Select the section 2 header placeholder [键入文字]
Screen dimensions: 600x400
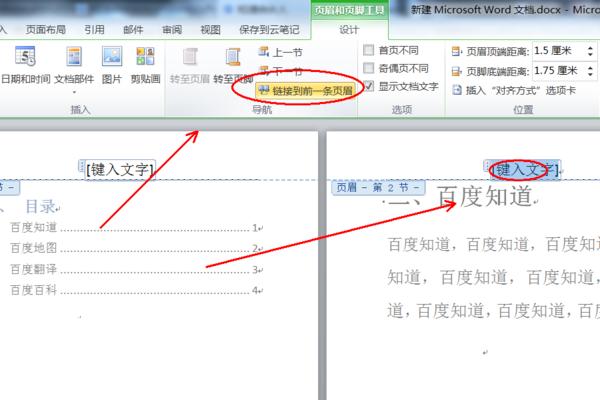click(525, 169)
